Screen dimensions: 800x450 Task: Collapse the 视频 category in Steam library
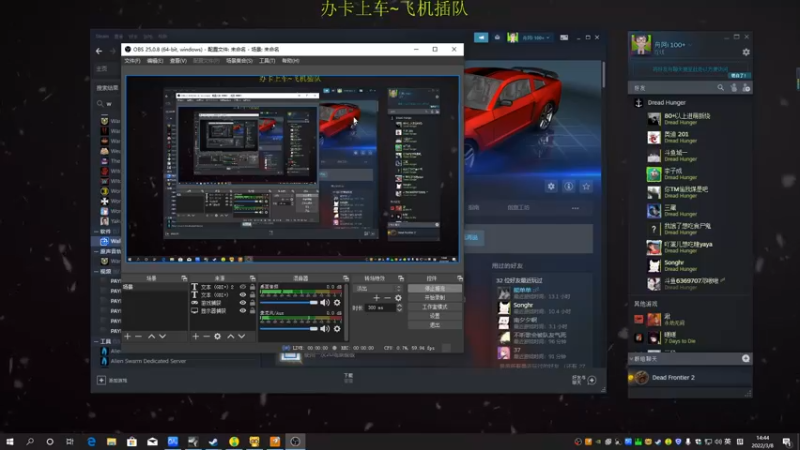[96, 271]
